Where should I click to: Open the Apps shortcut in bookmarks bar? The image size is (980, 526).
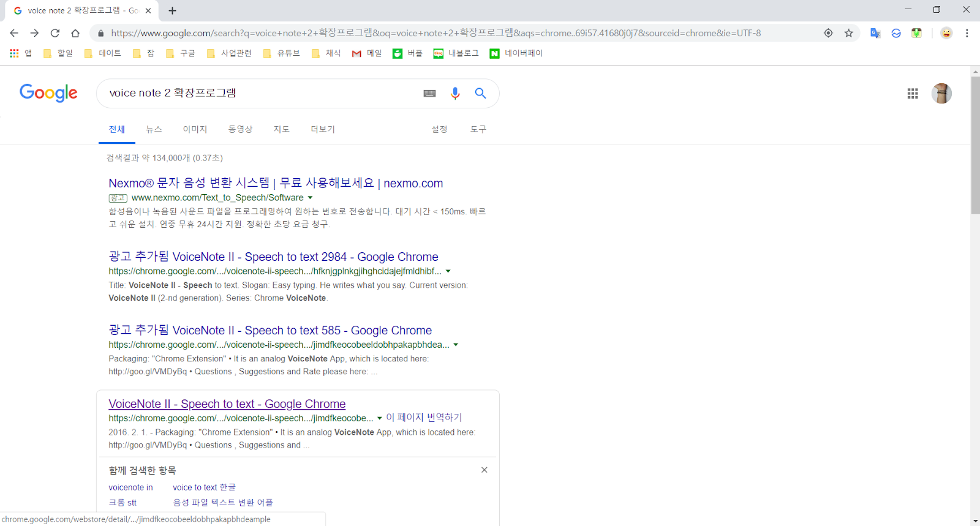[21, 53]
